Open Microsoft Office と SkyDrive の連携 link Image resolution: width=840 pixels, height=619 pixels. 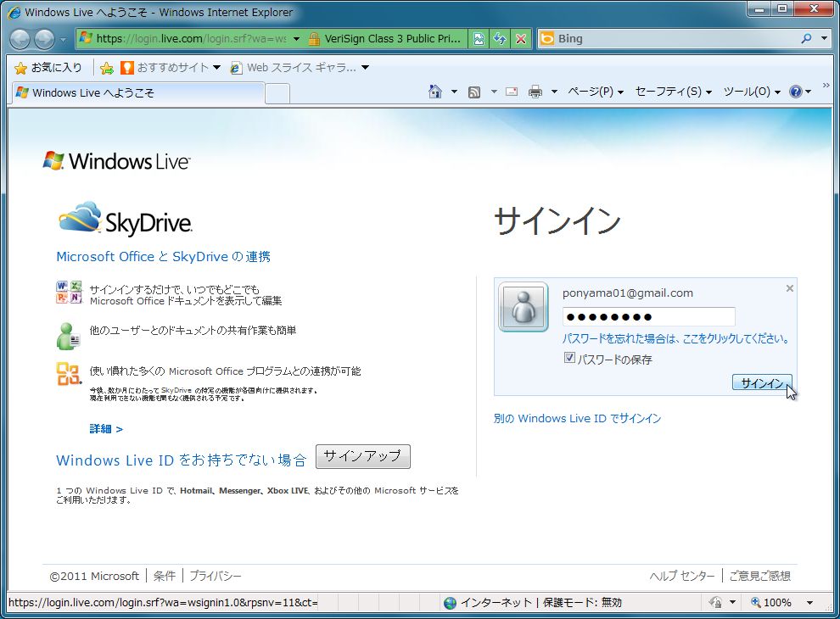pyautogui.click(x=164, y=256)
